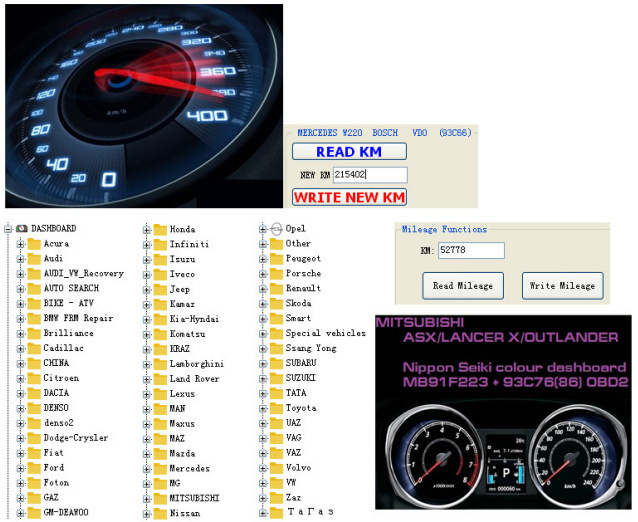Click the Isuzu folder icon

pyautogui.click(x=160, y=260)
